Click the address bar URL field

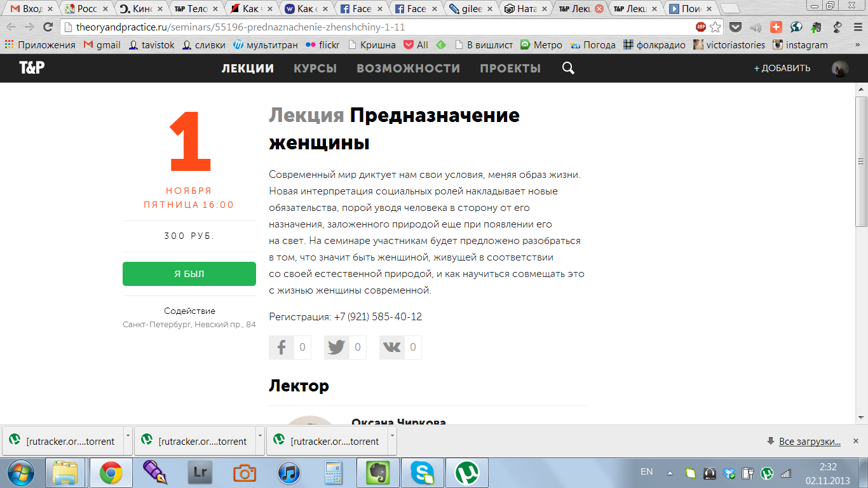[x=381, y=27]
